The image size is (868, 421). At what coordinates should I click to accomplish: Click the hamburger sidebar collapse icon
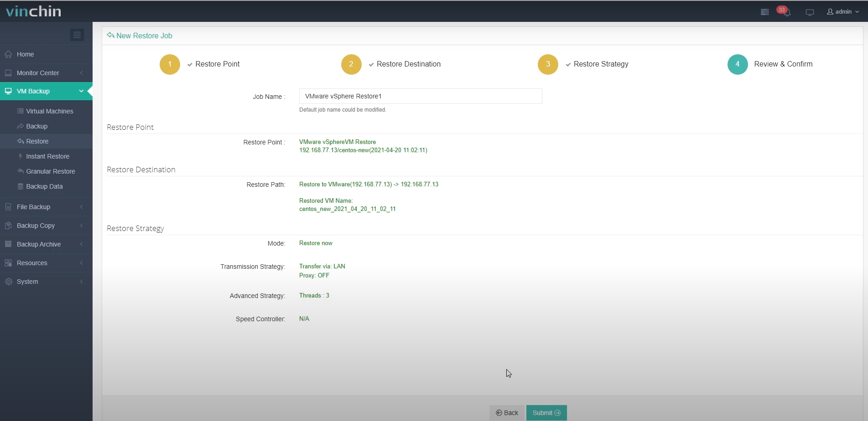77,35
